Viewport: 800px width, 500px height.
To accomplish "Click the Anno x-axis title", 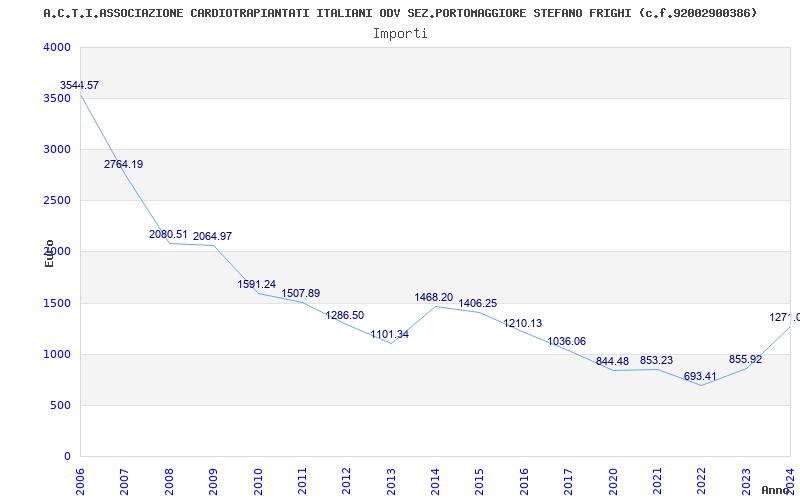I will [776, 490].
